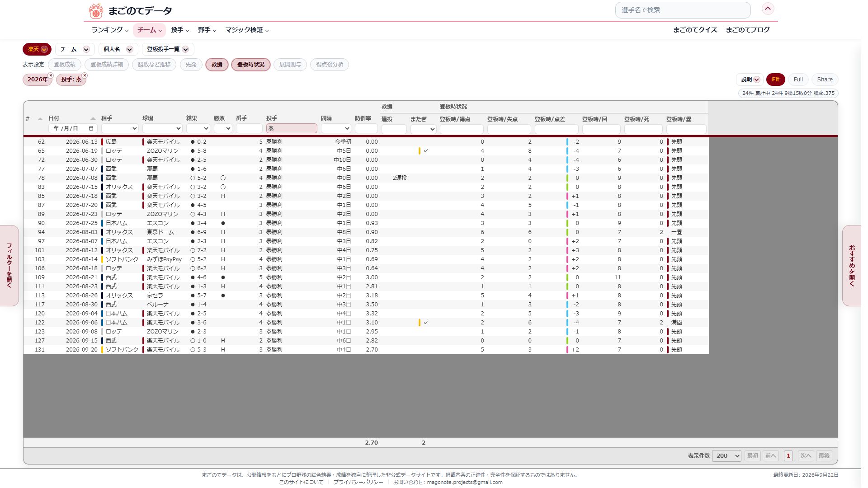Open the date picker calendar icon
This screenshot has width=868, height=488.
[x=91, y=128]
